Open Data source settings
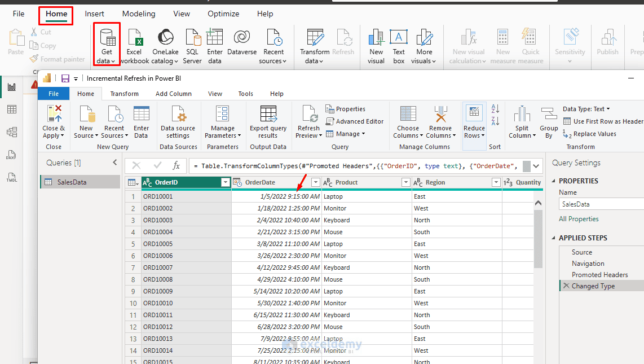The width and height of the screenshot is (644, 364). (x=178, y=122)
